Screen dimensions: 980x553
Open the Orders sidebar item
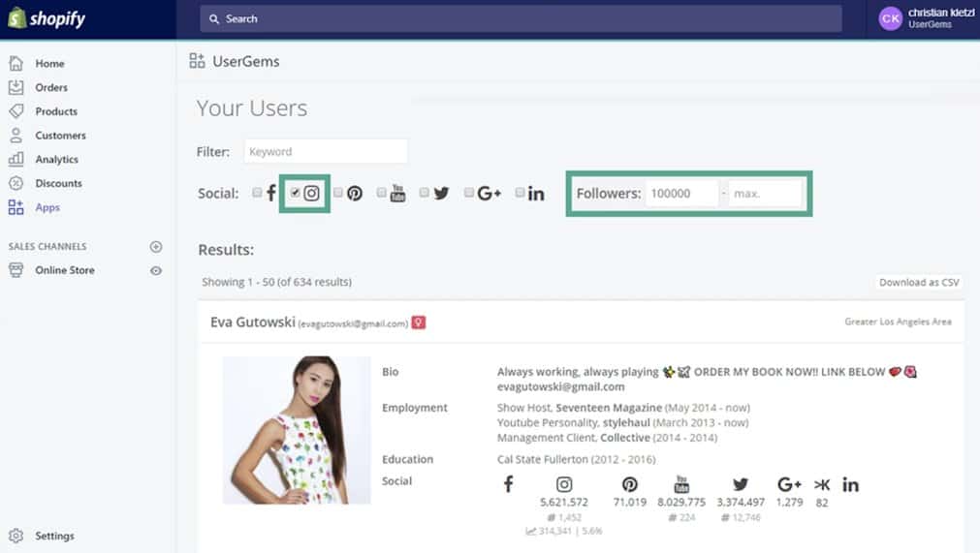[51, 87]
